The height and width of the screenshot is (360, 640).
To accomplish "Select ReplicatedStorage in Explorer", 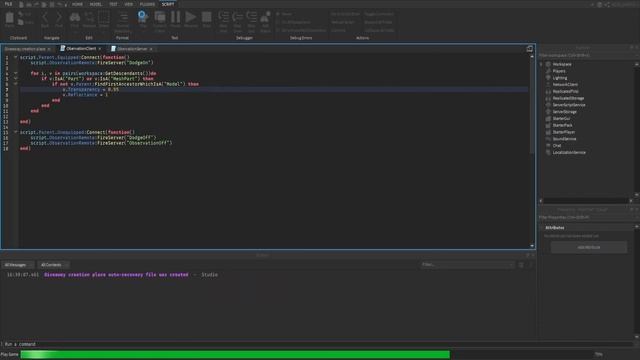I will click(568, 98).
